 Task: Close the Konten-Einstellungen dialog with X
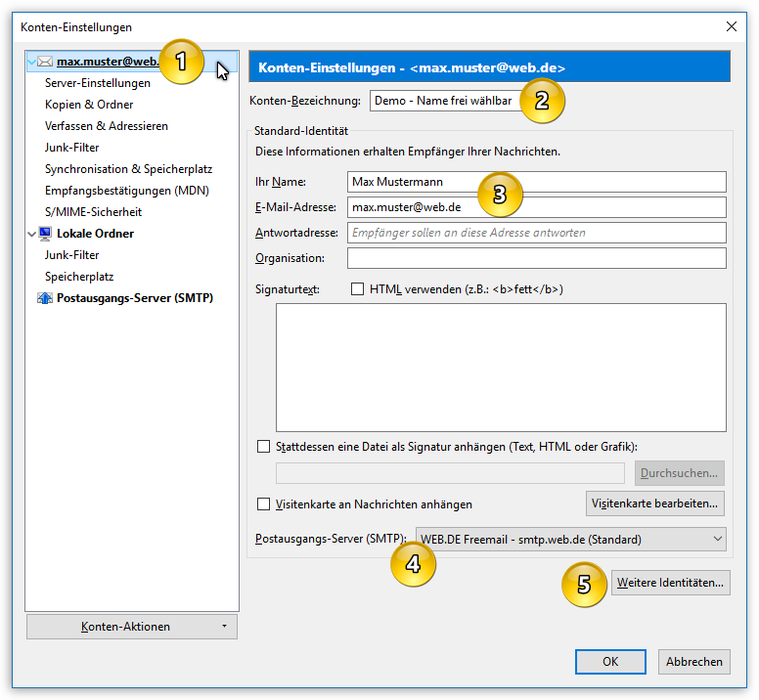(x=732, y=26)
